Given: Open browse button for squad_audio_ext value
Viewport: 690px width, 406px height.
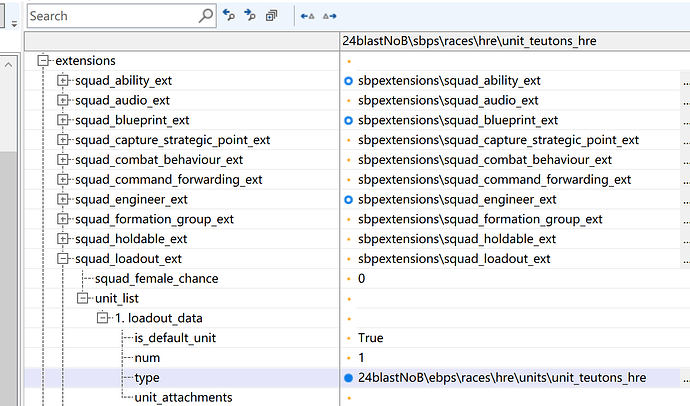Looking at the screenshot, I should point(685,101).
